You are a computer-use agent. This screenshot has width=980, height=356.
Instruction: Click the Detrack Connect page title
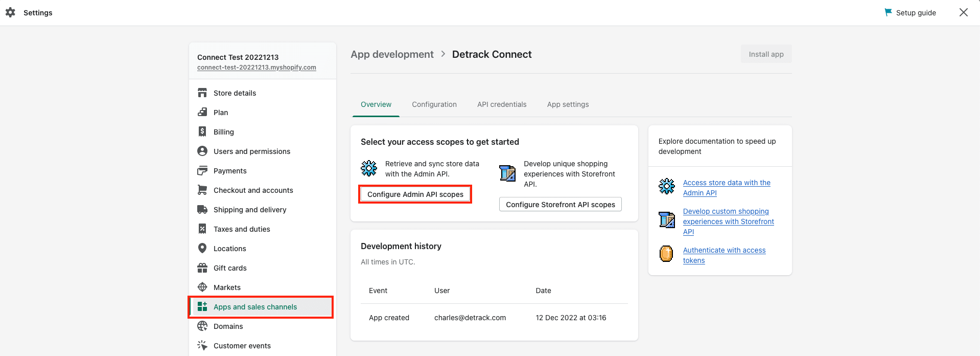(x=492, y=54)
